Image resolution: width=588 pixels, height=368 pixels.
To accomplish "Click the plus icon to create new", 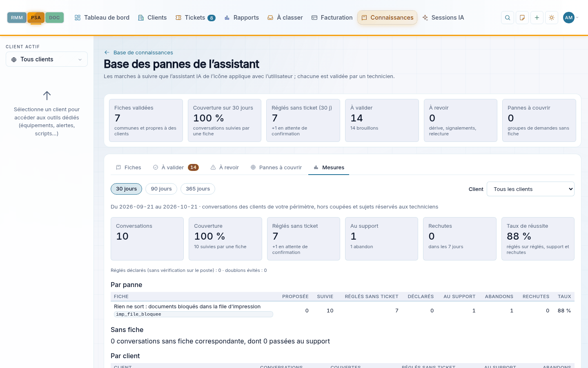I will point(537,18).
